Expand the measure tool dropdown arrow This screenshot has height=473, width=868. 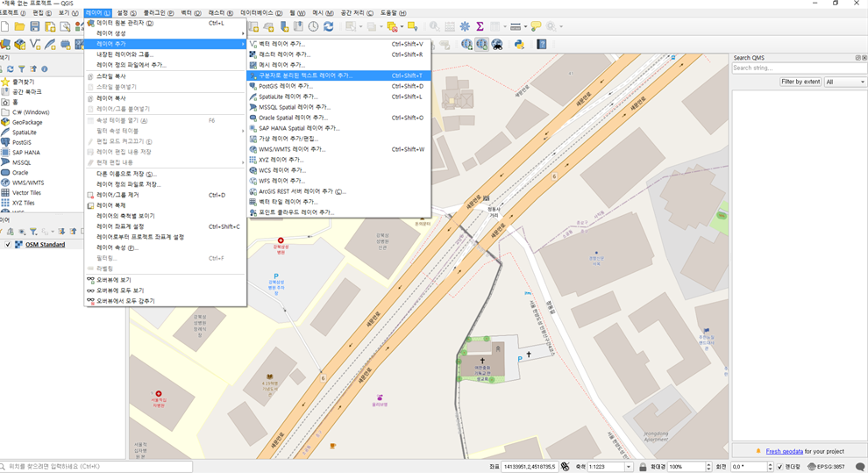click(525, 26)
